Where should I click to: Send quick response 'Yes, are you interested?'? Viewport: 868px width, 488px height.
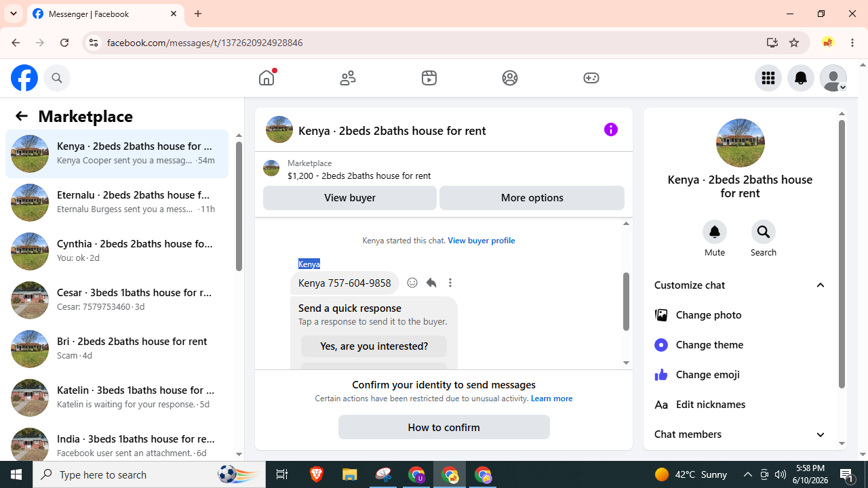[x=374, y=346]
